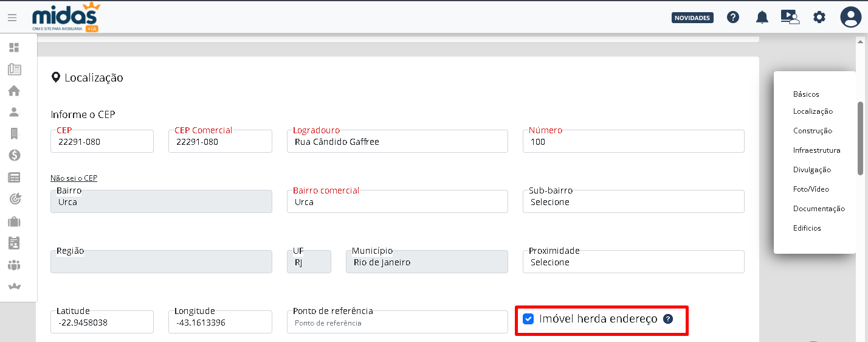Open notifications bell
Screen dimensions: 868x342
pos(762,18)
